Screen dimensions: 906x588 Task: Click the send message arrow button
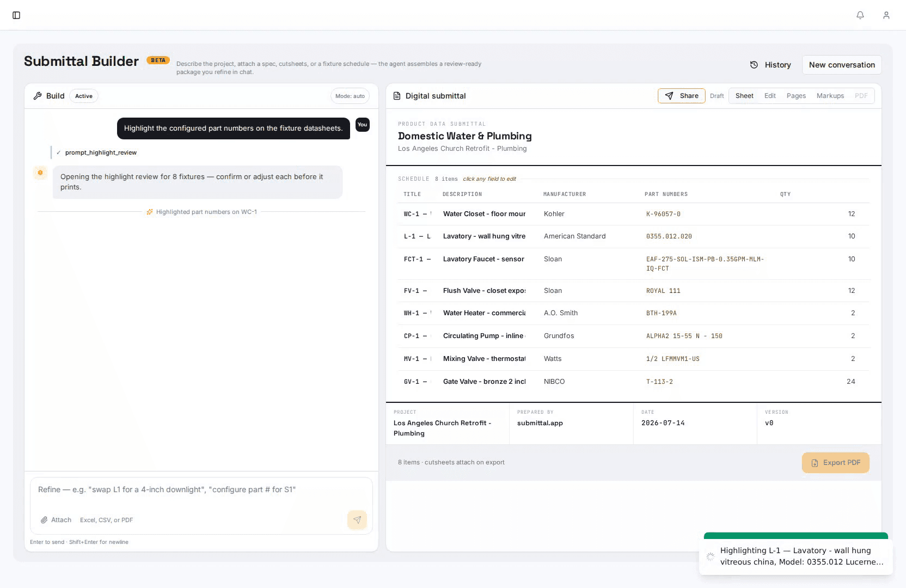(x=357, y=520)
